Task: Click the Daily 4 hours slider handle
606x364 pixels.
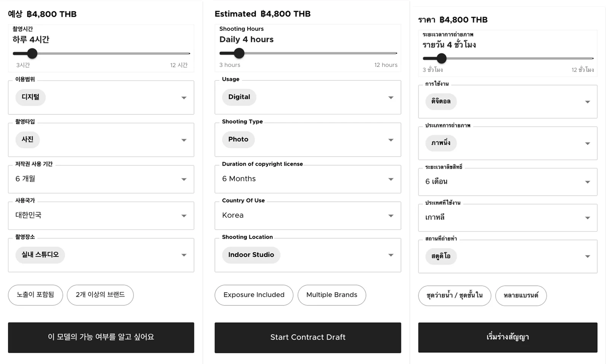Action: click(239, 53)
